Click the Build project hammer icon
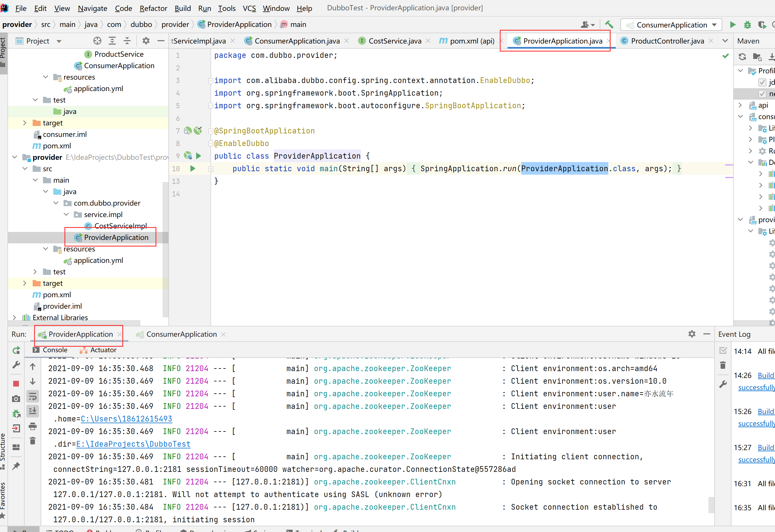 (x=609, y=25)
